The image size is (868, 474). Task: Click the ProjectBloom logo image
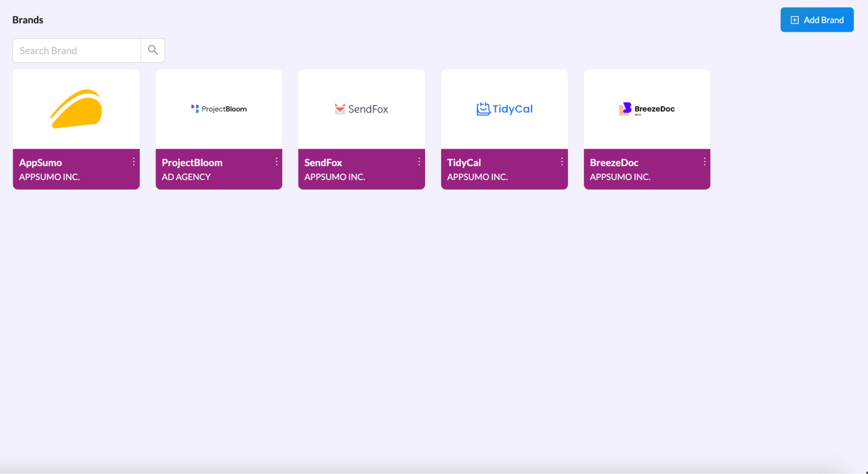coord(219,109)
